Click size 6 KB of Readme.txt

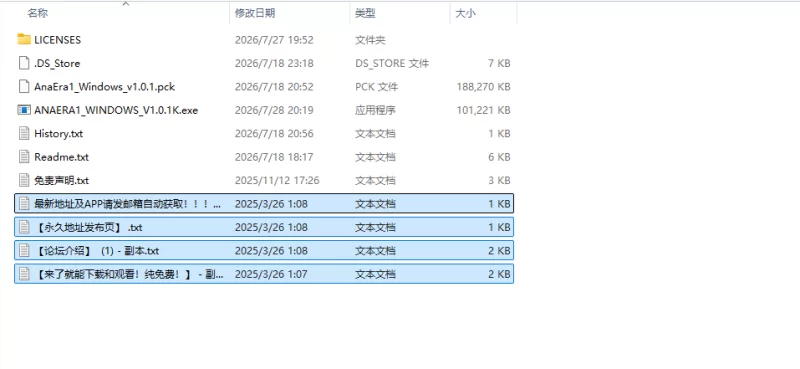point(499,157)
